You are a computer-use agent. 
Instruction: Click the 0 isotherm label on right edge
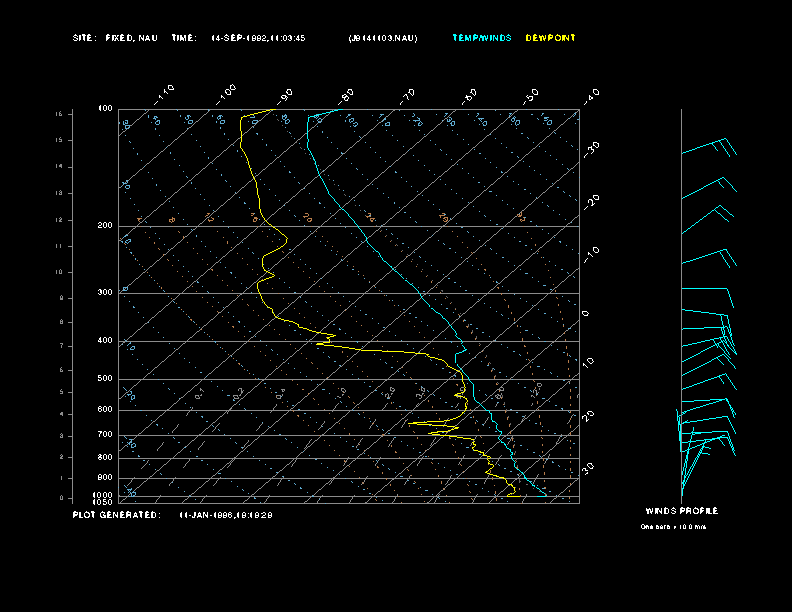click(x=586, y=314)
